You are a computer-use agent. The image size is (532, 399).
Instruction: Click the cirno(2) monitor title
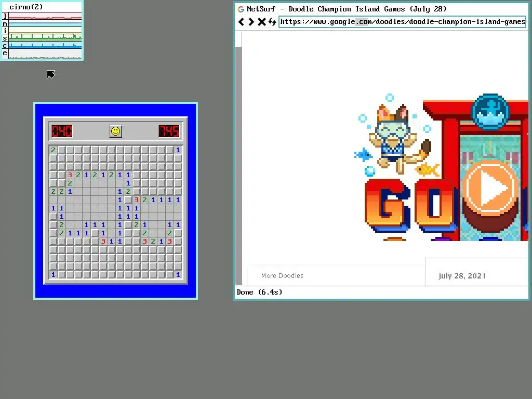(26, 7)
